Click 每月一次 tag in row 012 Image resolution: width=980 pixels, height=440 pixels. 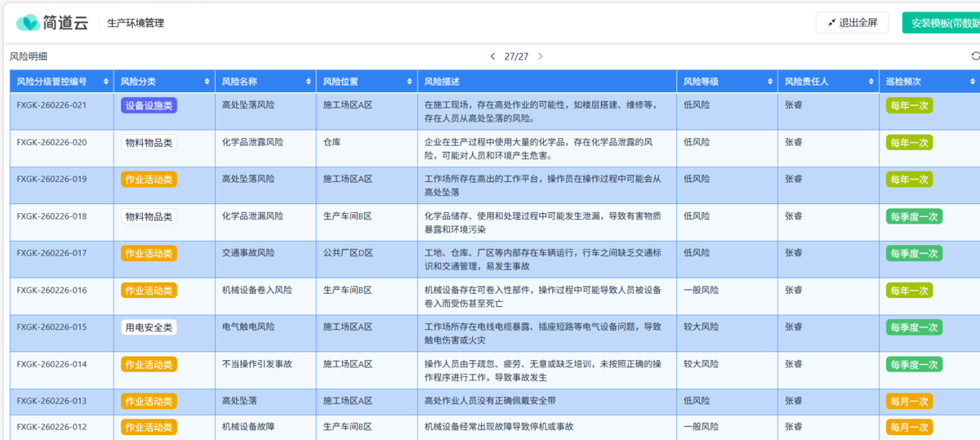coord(909,427)
